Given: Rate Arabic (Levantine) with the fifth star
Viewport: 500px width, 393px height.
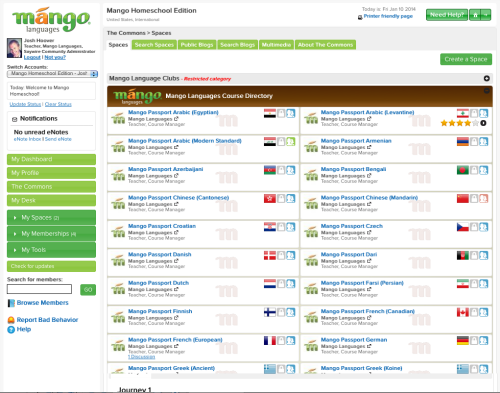Looking at the screenshot, I should (x=476, y=123).
